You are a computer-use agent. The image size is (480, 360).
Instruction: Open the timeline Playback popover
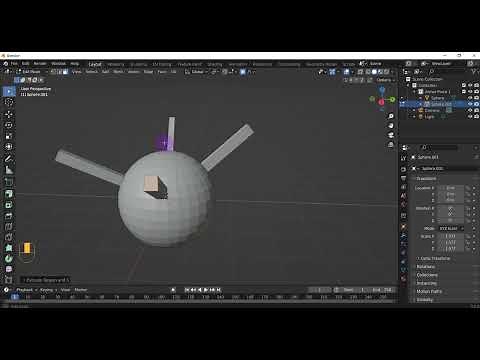click(x=26, y=290)
